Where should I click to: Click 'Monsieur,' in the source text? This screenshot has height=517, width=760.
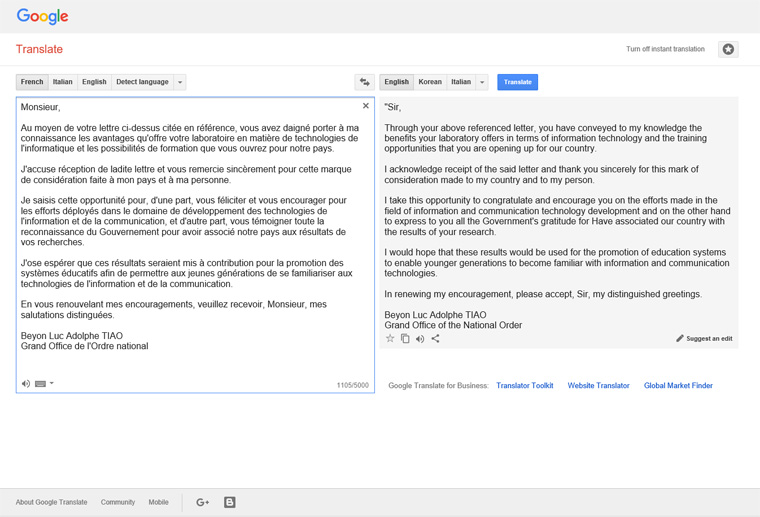[41, 107]
